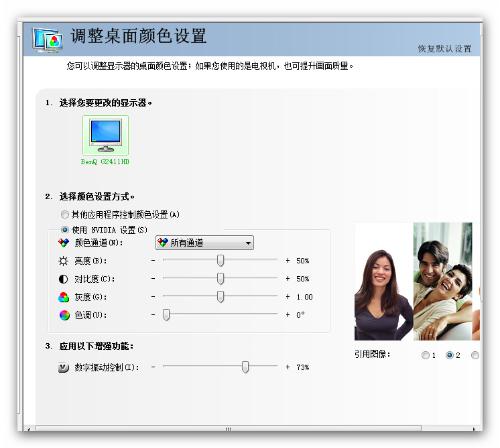Viewport: 500px width, 448px height.
Task: Click the horizontal scrollbar at window bottom
Action: pyautogui.click(x=228, y=429)
